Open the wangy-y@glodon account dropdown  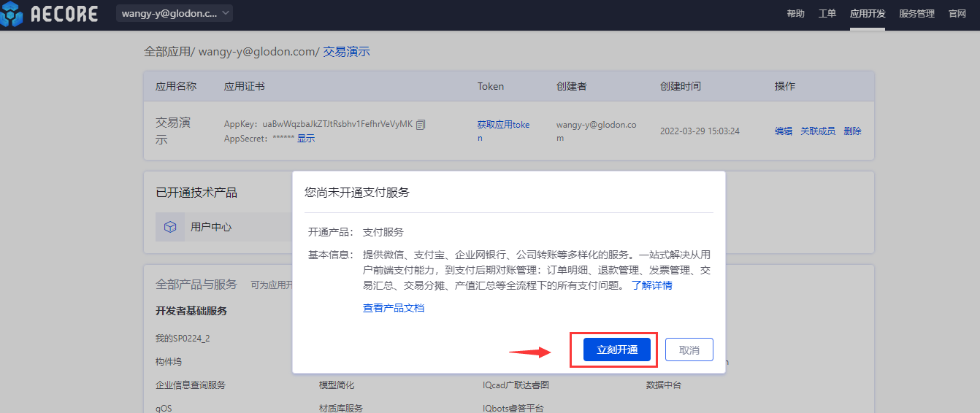point(174,13)
